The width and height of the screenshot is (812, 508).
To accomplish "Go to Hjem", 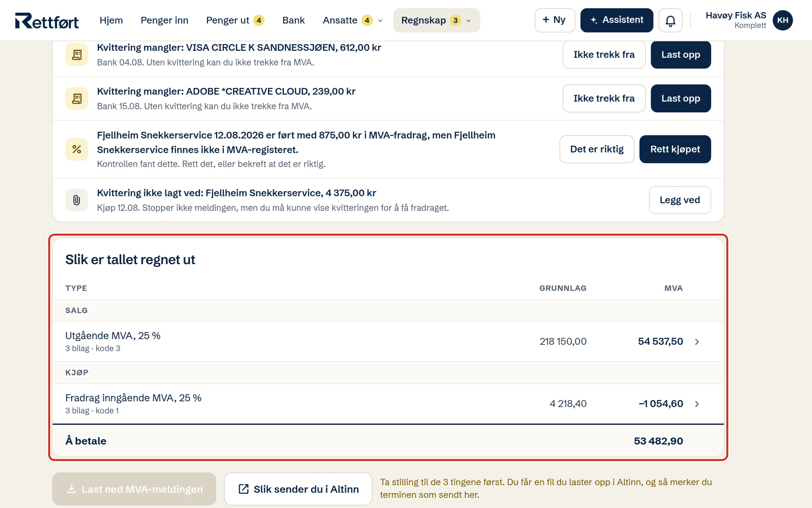I will click(x=111, y=20).
